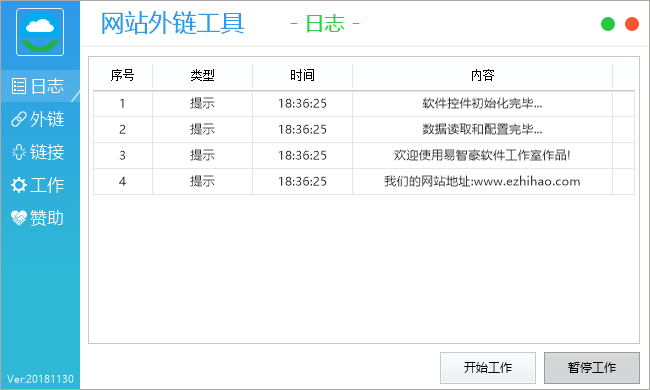Image resolution: width=650 pixels, height=390 pixels.
Task: Click the 日志 list icon in sidebar
Action: pyautogui.click(x=19, y=86)
